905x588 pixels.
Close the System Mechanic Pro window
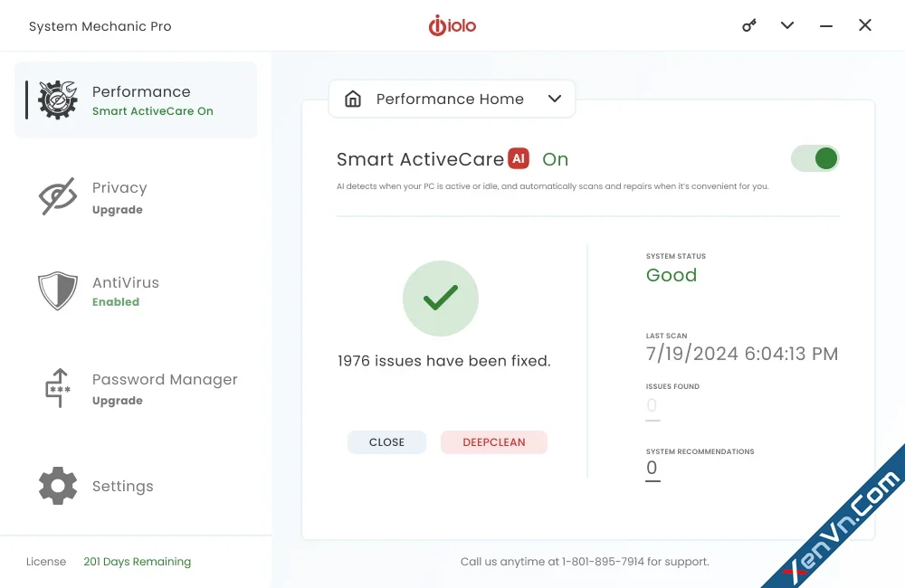864,25
